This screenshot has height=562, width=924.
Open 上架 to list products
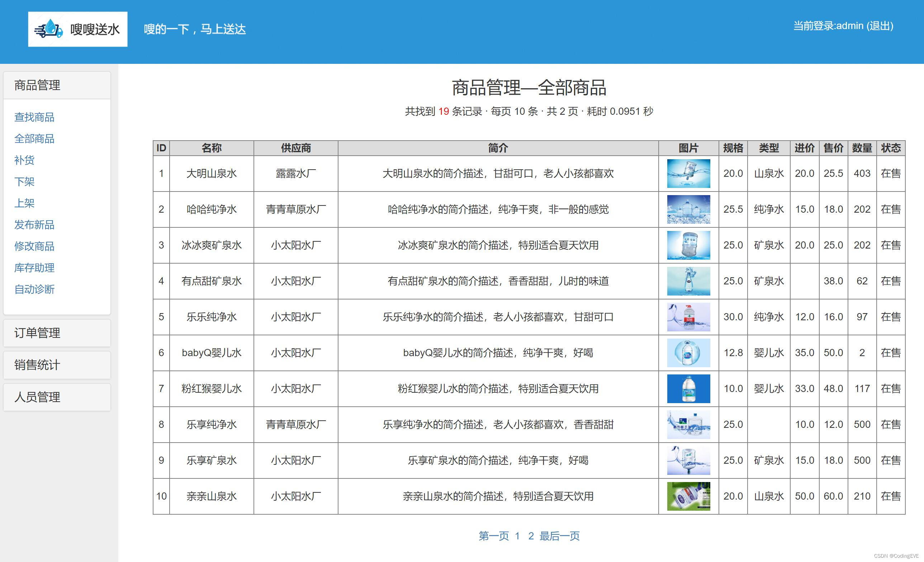[24, 203]
